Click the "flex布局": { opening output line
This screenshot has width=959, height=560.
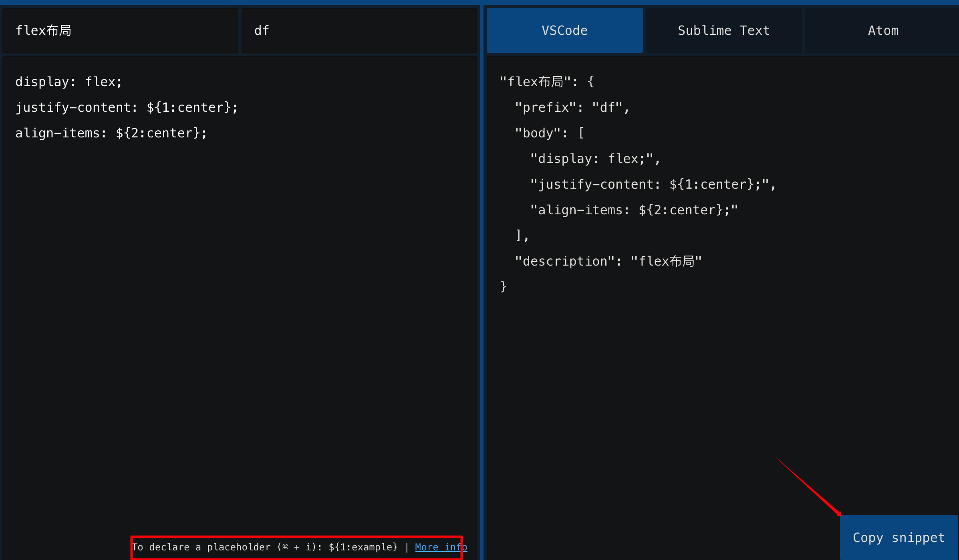pos(547,82)
